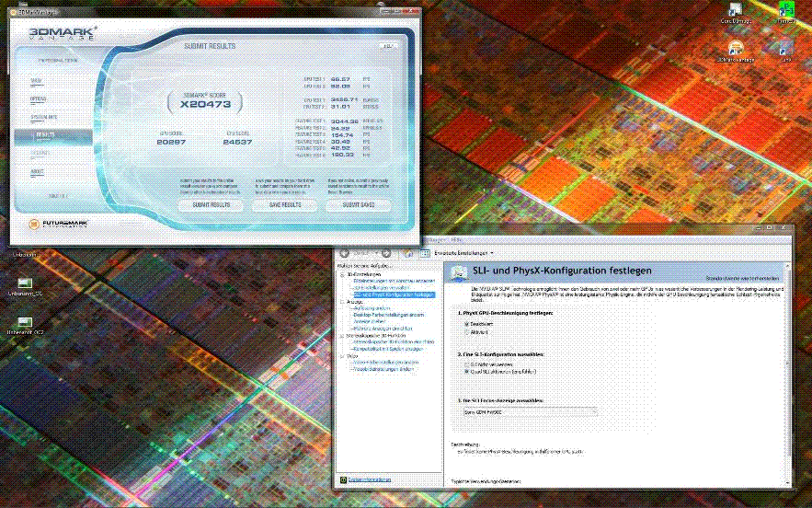Collapse 3D-Einstellungen tree node
812x508 pixels.
342,275
